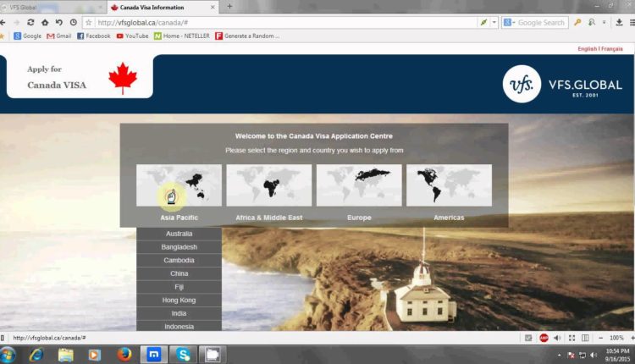Open the search engine selector dropdown
This screenshot has width=635, height=364.
(511, 22)
